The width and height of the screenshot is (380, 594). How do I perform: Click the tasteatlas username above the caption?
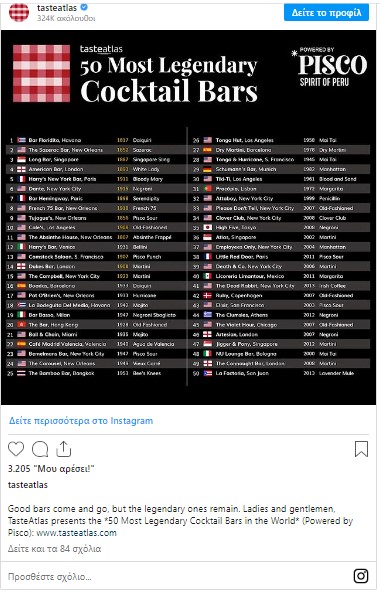(28, 485)
